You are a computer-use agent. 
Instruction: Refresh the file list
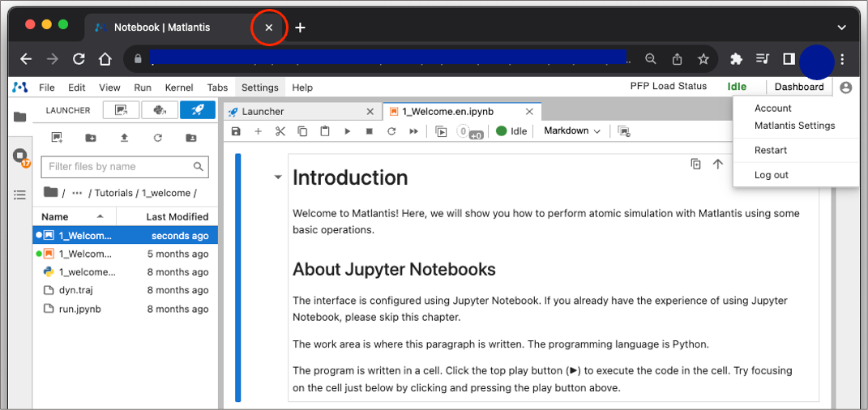(x=158, y=139)
